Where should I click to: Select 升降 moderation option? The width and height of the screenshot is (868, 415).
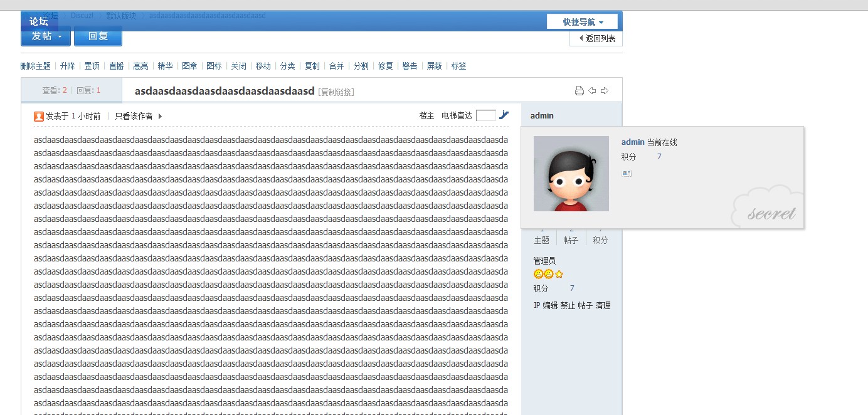pos(67,66)
